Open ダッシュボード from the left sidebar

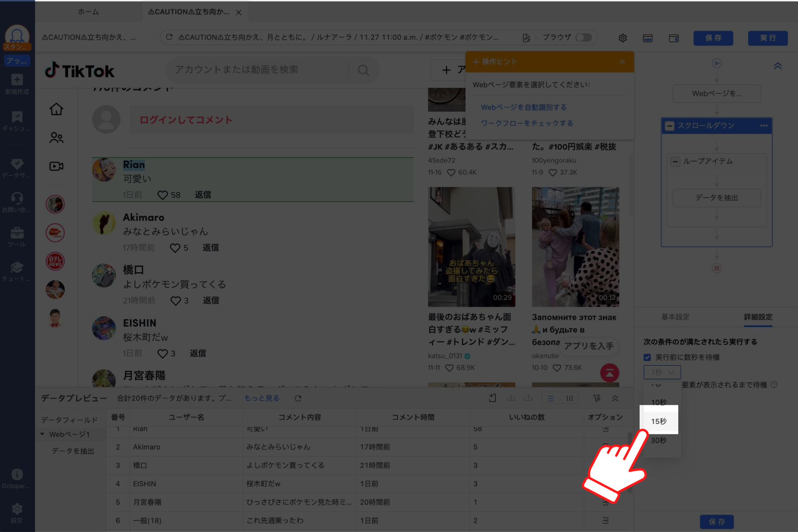[x=17, y=121]
